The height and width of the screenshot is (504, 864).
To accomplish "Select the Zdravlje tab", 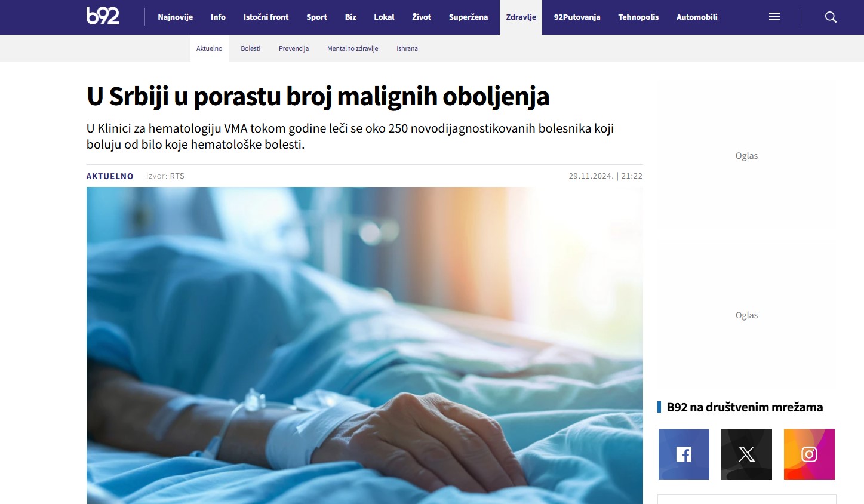I will (x=521, y=17).
